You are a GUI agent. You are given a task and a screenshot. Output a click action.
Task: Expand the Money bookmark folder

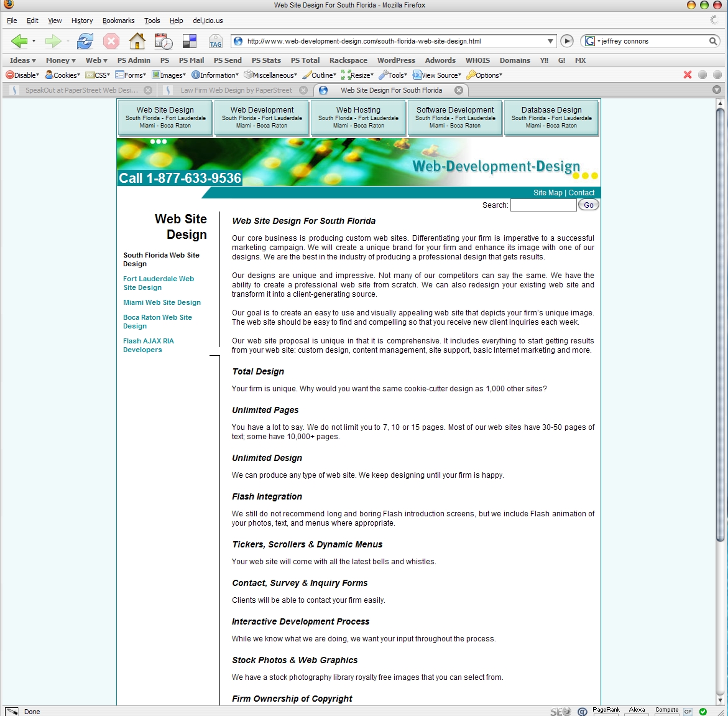[61, 60]
